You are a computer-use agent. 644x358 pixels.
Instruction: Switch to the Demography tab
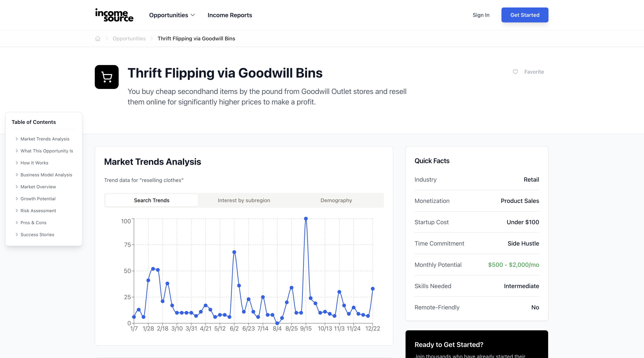click(x=336, y=200)
